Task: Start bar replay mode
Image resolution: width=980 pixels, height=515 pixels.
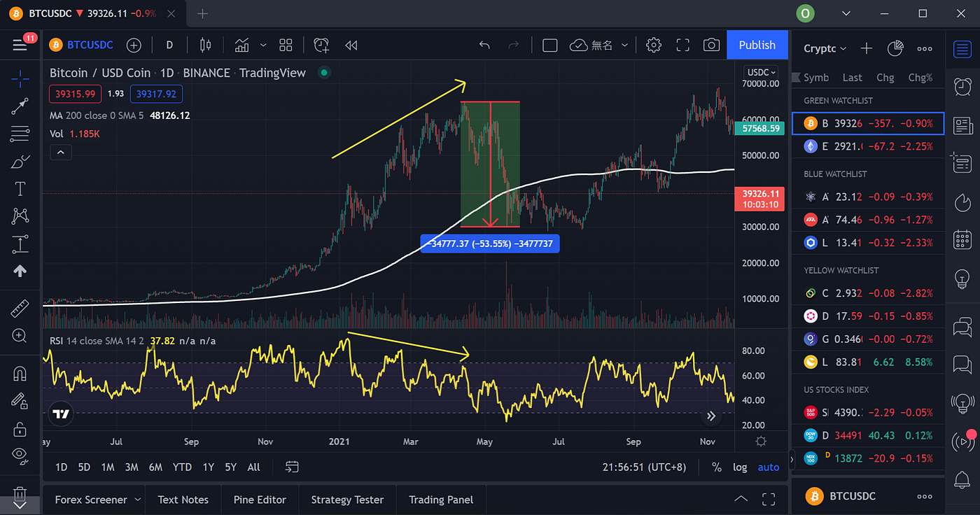Action: (x=351, y=45)
